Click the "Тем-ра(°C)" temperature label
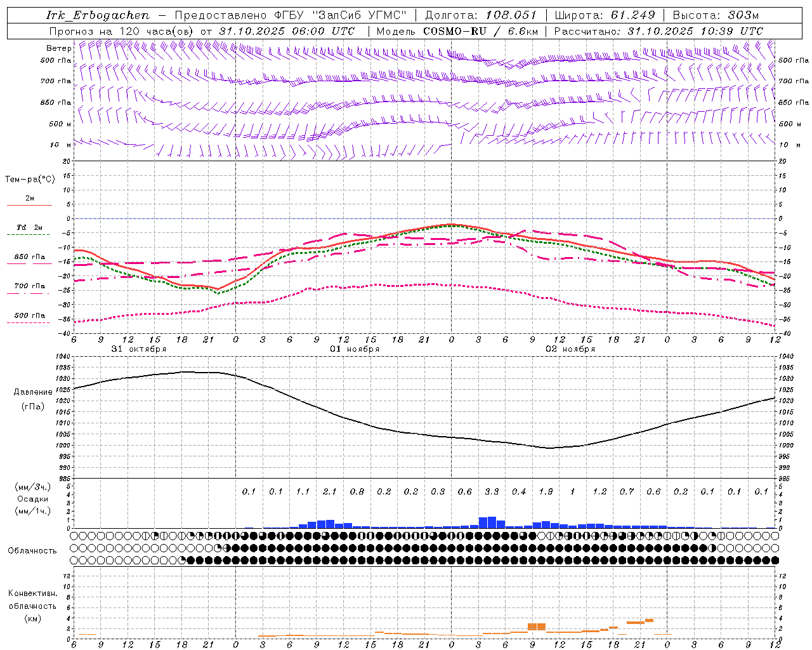The image size is (812, 650). [x=30, y=180]
